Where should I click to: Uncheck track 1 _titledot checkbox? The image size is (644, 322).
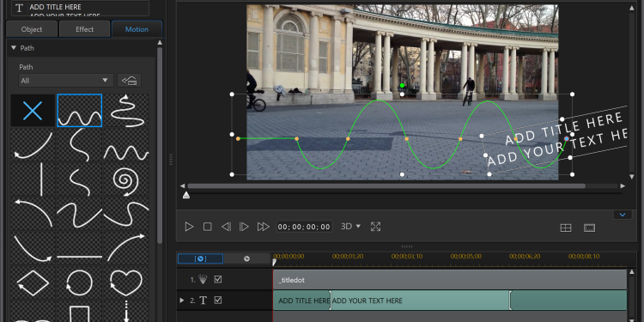pos(218,279)
